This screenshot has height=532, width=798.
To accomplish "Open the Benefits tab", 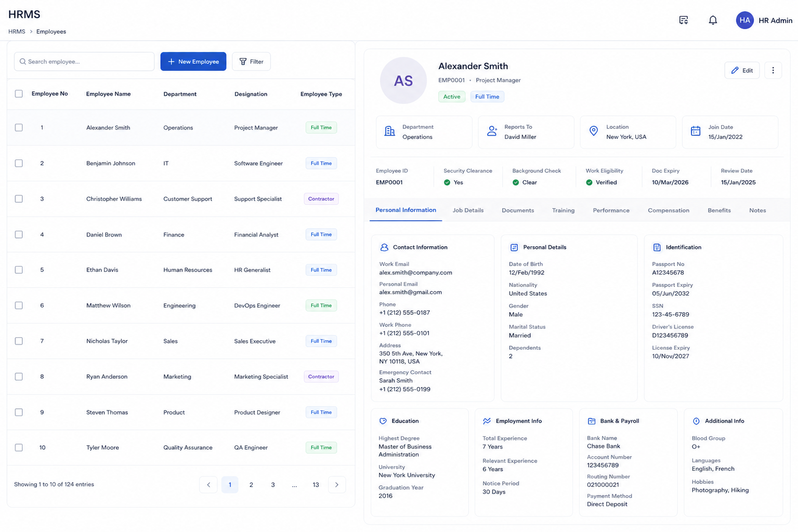I will [719, 210].
